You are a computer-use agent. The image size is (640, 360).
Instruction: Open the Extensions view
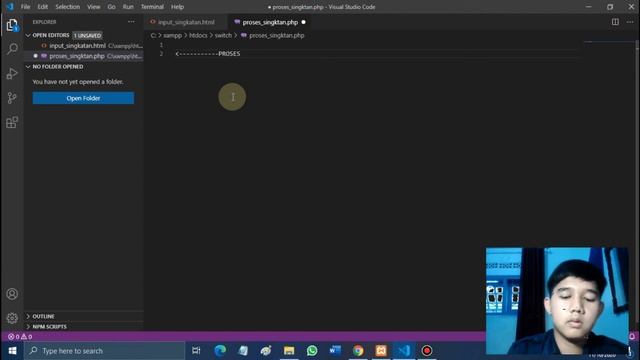tap(12, 122)
